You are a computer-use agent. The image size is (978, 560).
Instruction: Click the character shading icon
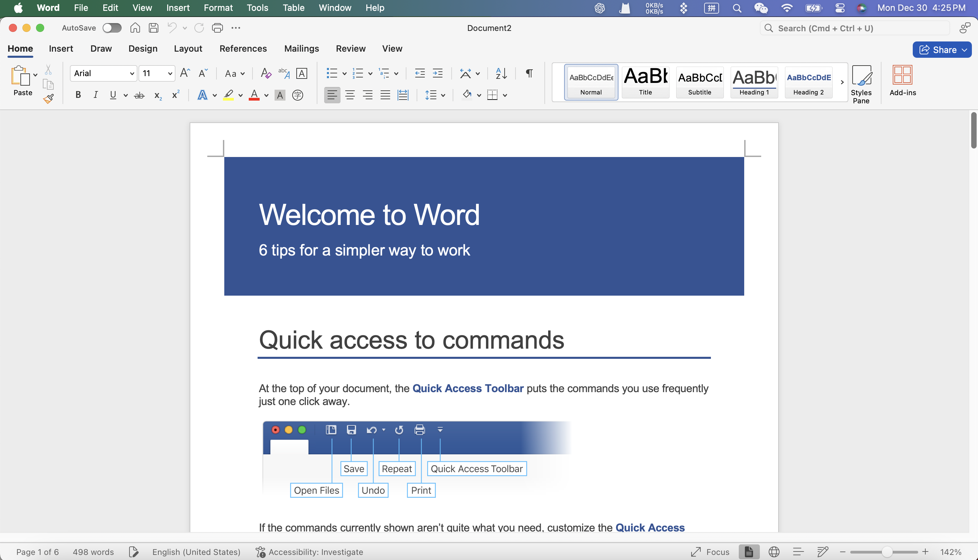[x=280, y=95]
